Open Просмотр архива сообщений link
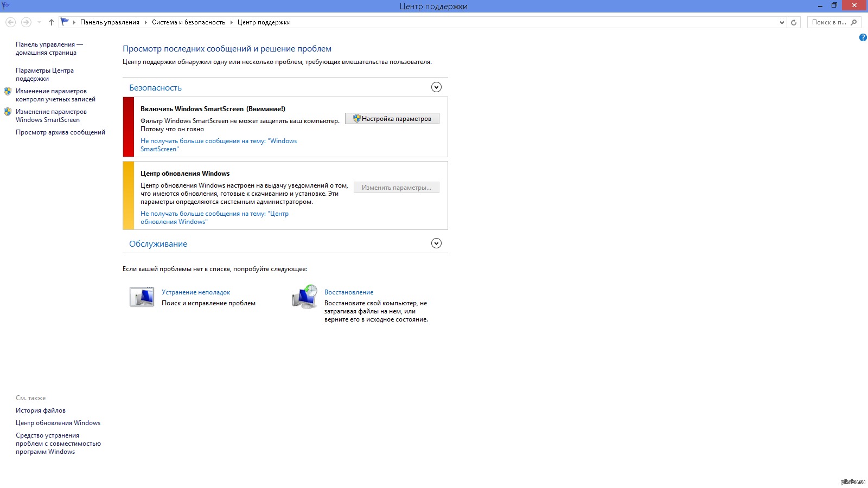This screenshot has height=488, width=868. point(60,132)
